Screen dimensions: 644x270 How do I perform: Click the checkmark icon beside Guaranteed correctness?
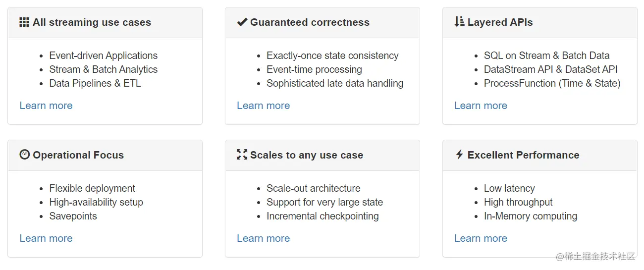point(242,22)
